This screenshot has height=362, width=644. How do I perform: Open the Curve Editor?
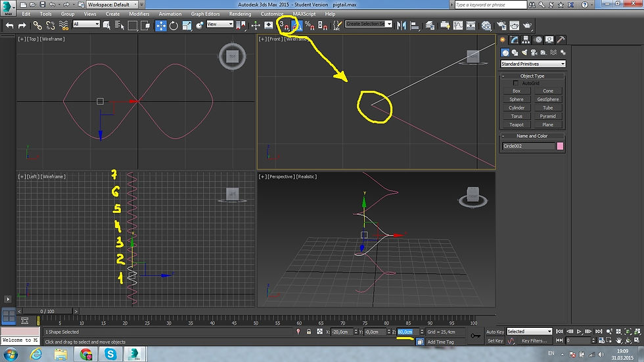458,26
